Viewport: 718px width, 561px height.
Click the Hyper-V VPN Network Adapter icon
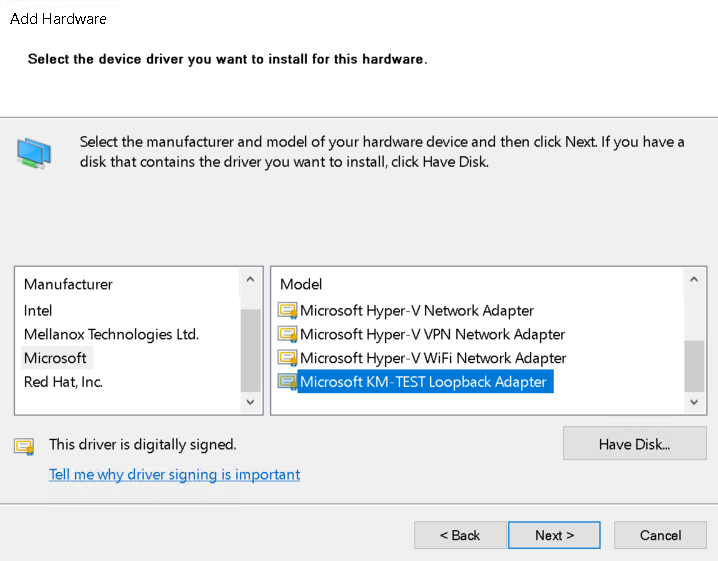[x=288, y=334]
